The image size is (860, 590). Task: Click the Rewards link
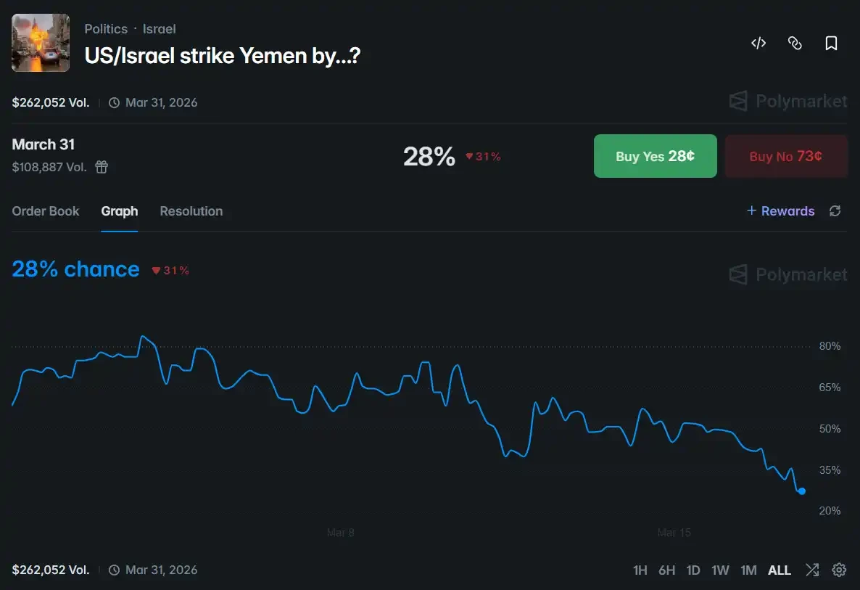[x=781, y=211]
